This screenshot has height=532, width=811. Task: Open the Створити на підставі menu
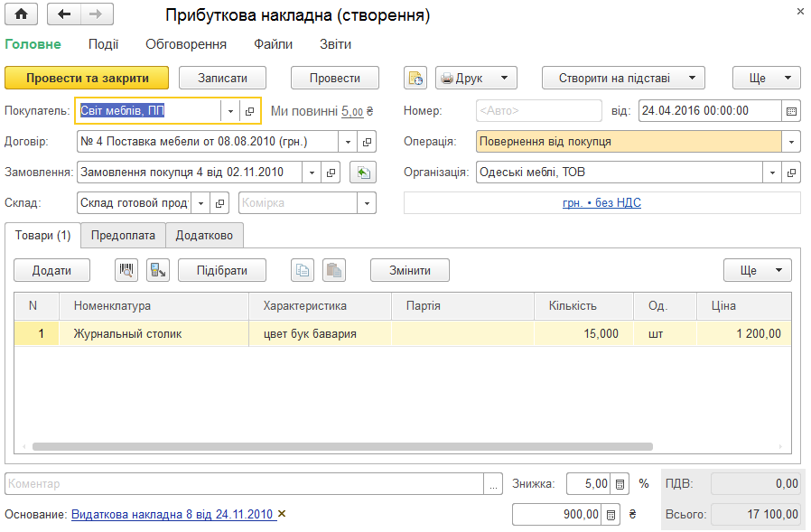point(623,79)
